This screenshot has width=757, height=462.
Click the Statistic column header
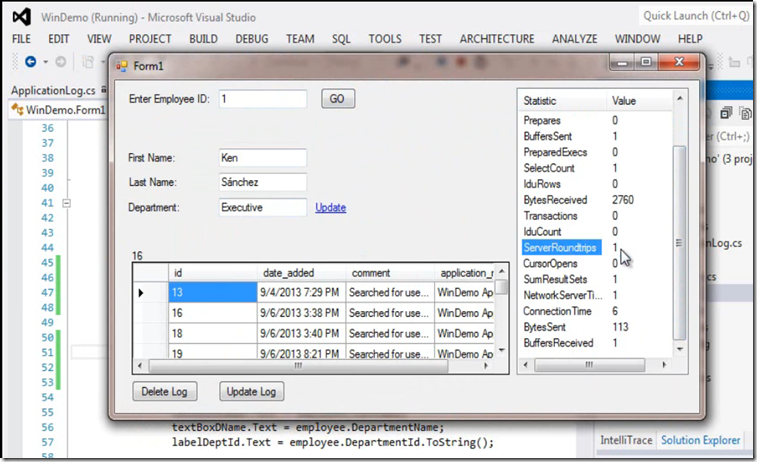pos(563,101)
